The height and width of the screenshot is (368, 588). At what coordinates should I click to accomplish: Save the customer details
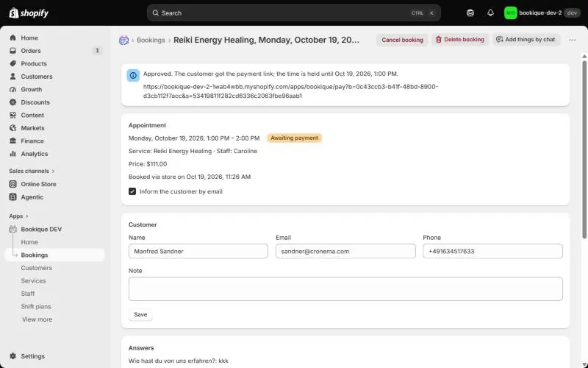click(x=140, y=315)
